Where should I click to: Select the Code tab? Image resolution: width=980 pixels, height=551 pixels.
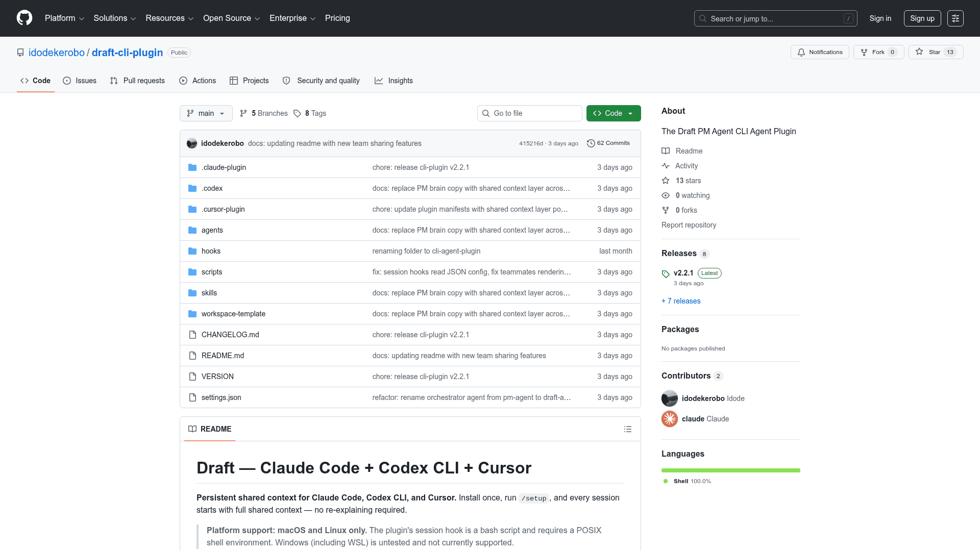35,81
